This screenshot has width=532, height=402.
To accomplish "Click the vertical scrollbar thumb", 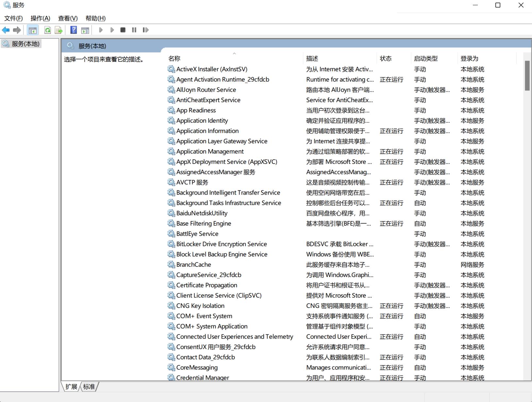I will click(527, 75).
